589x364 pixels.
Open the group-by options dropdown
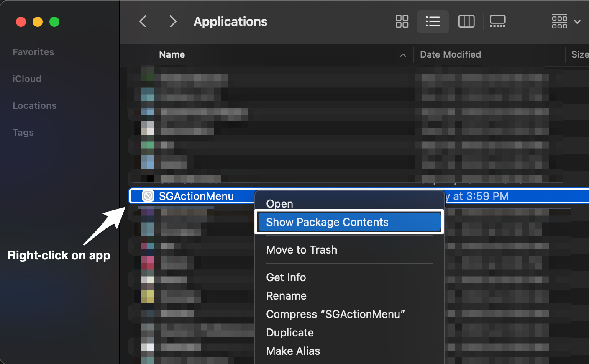coord(566,21)
